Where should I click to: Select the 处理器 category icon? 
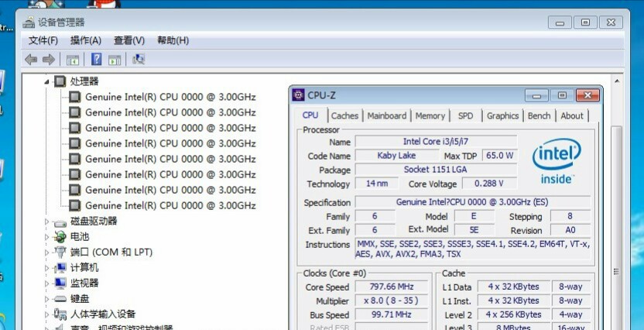(60, 81)
